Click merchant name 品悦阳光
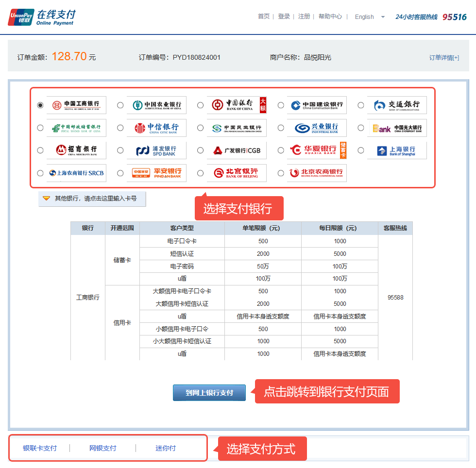 point(317,57)
